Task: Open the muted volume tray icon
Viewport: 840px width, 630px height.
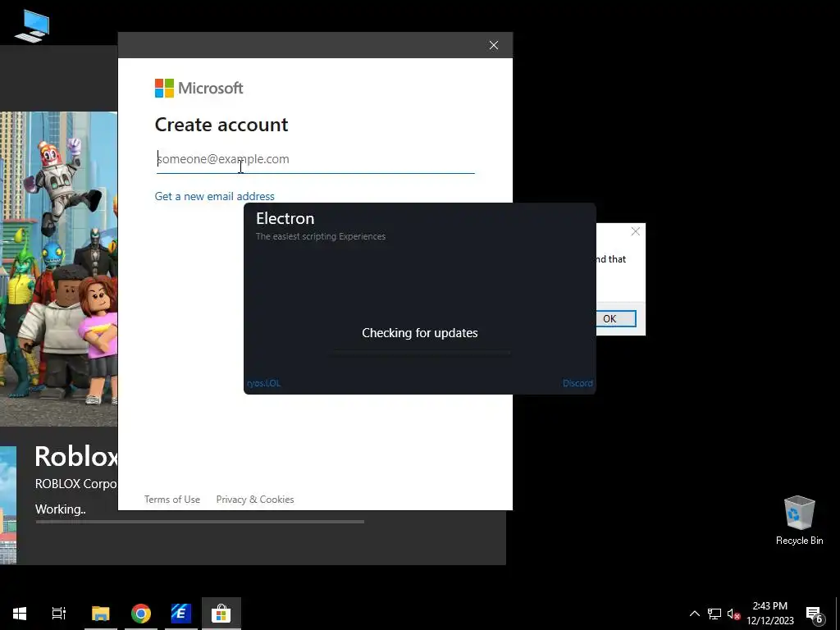Action: coord(734,614)
